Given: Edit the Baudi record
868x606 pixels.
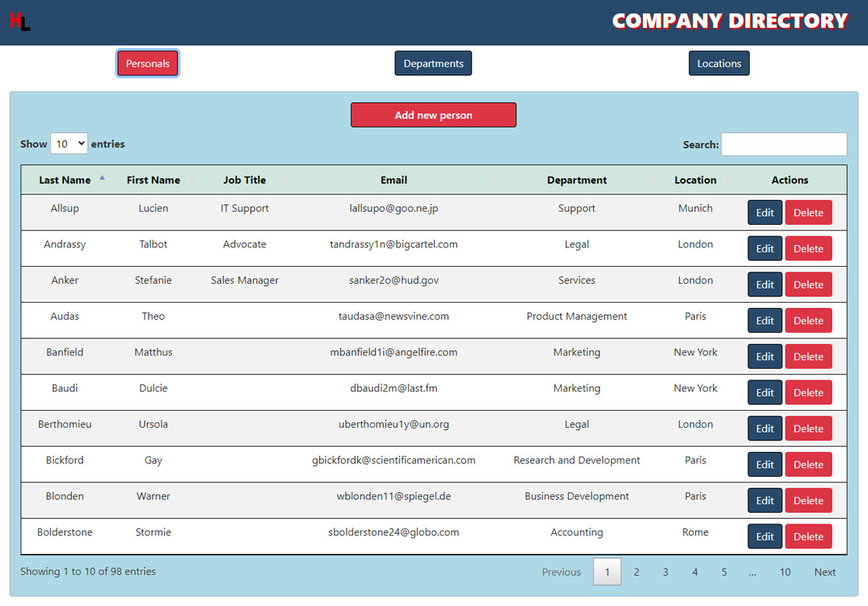Looking at the screenshot, I should [x=764, y=392].
